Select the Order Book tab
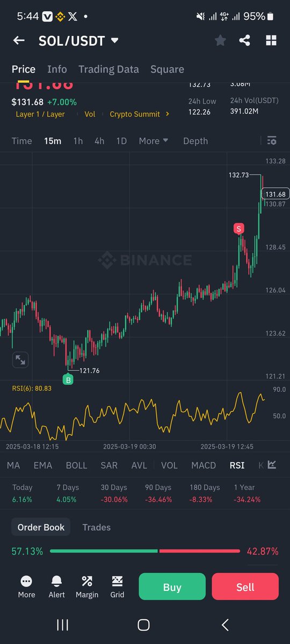This screenshot has height=644, width=290. tap(41, 527)
